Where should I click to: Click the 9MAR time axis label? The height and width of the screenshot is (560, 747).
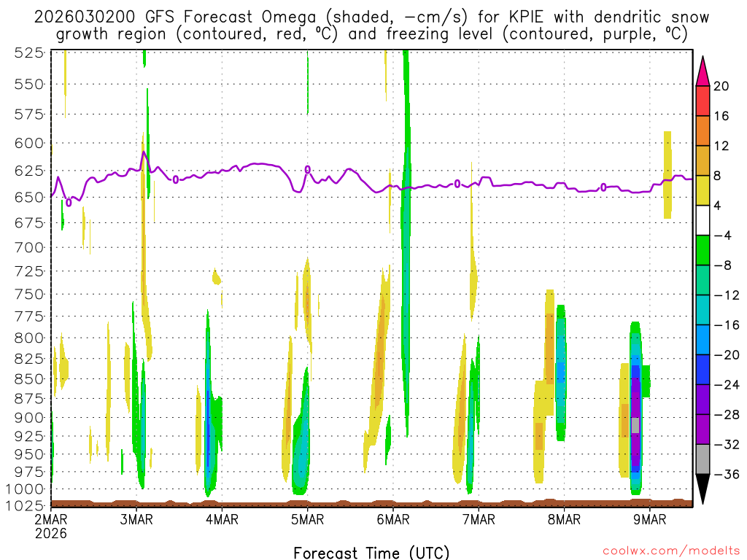[x=649, y=519]
